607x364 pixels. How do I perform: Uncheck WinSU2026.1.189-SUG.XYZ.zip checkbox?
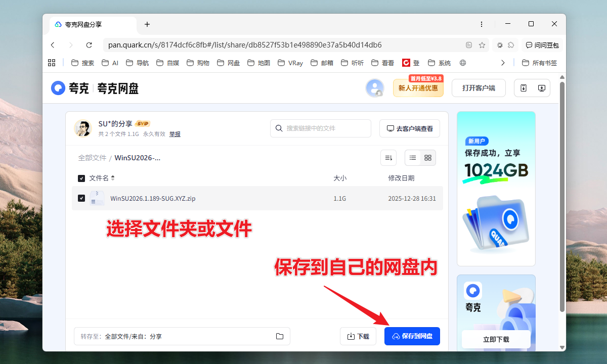tap(81, 198)
